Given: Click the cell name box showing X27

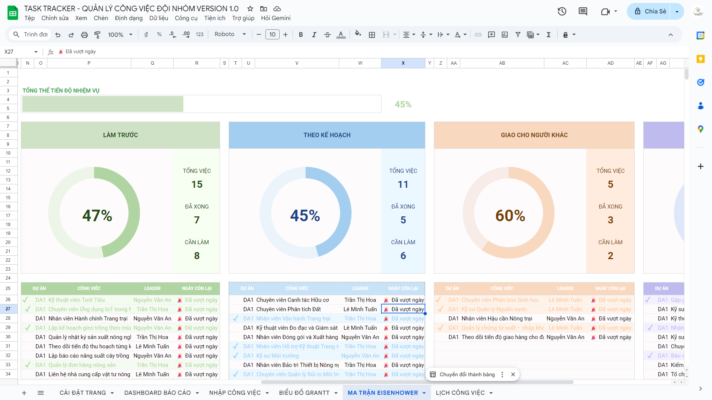Looking at the screenshot, I should [x=20, y=51].
